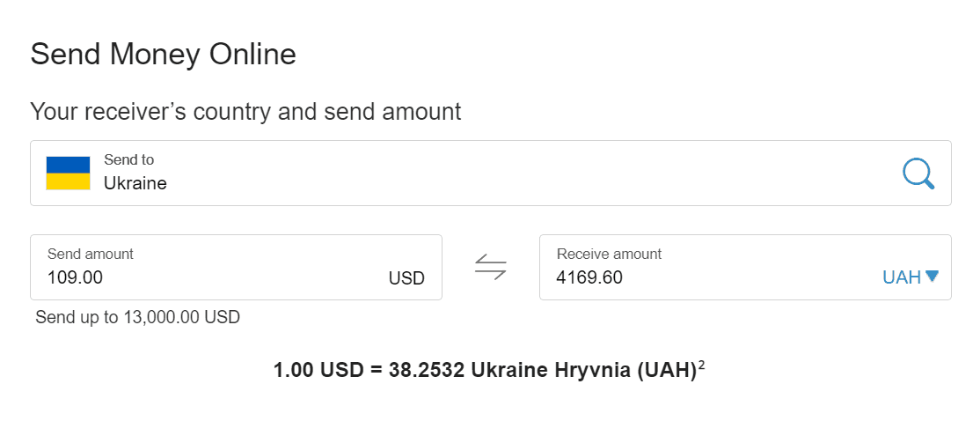The width and height of the screenshot is (980, 421).
Task: Open the UAH currency dropdown
Action: tap(911, 277)
